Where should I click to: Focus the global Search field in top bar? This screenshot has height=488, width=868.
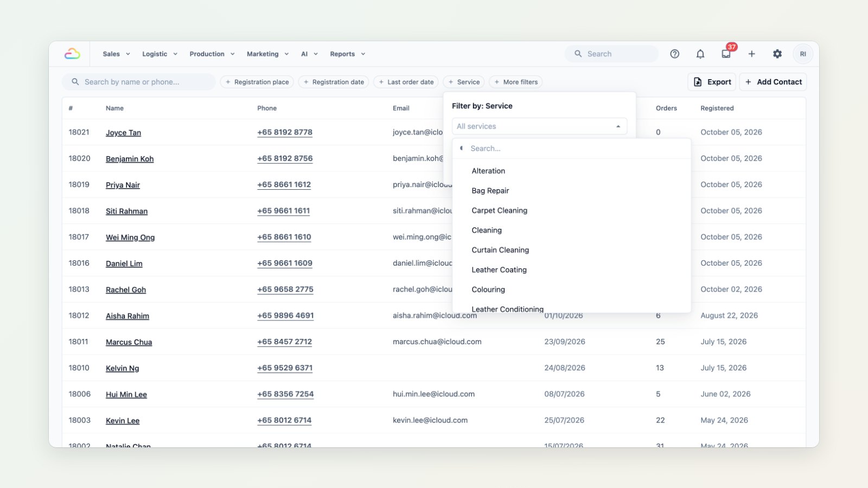click(x=611, y=54)
